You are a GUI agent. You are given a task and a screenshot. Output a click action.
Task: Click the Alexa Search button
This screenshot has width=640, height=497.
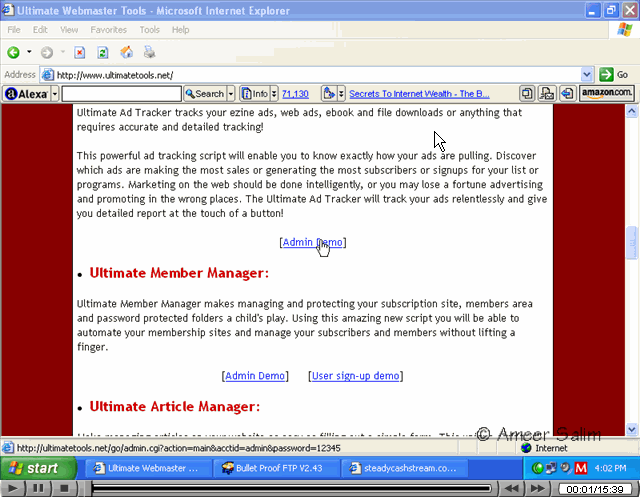tap(204, 94)
